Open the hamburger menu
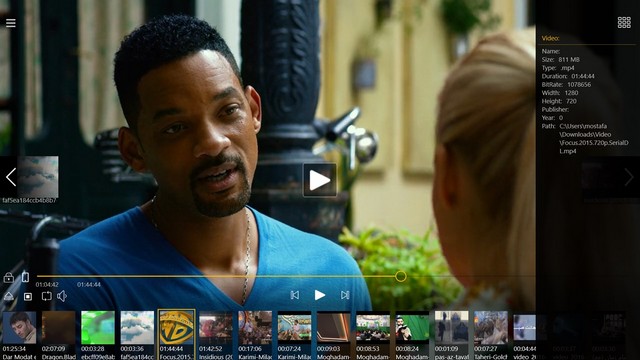This screenshot has width=640, height=360. point(11,23)
